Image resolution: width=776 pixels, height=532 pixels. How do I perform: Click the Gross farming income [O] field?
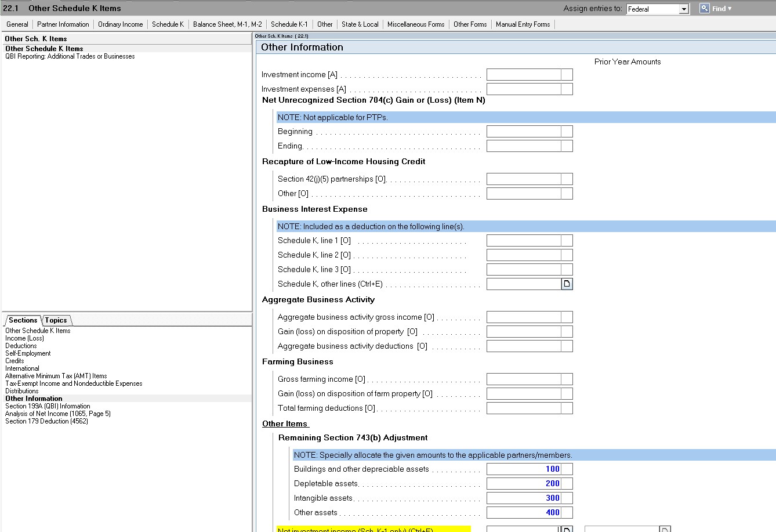tap(524, 379)
